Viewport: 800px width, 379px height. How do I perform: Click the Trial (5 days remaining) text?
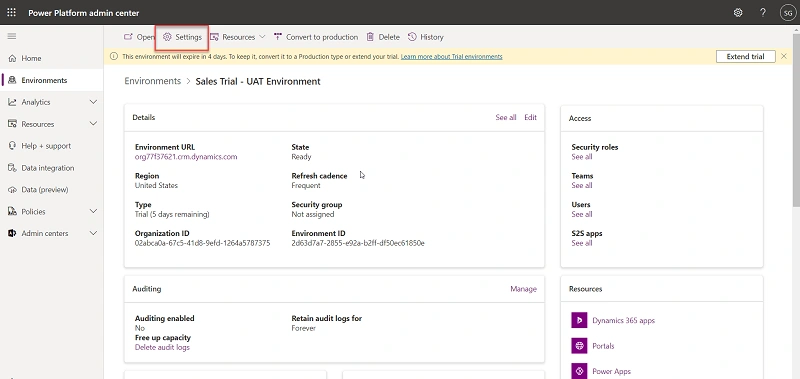[x=172, y=214]
